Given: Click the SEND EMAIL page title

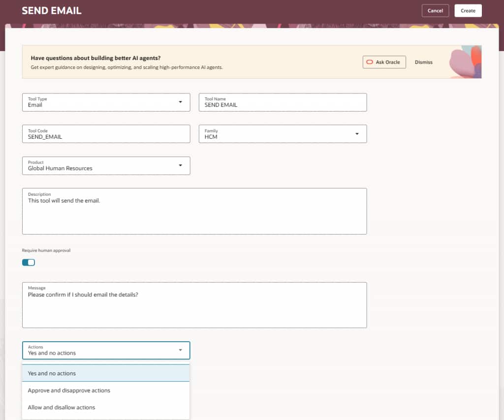Looking at the screenshot, I should [x=52, y=10].
